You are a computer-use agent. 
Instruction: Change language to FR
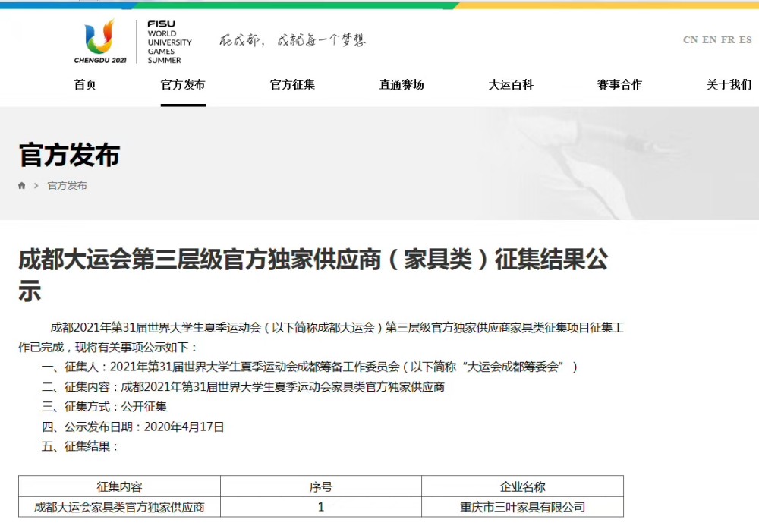[728, 40]
